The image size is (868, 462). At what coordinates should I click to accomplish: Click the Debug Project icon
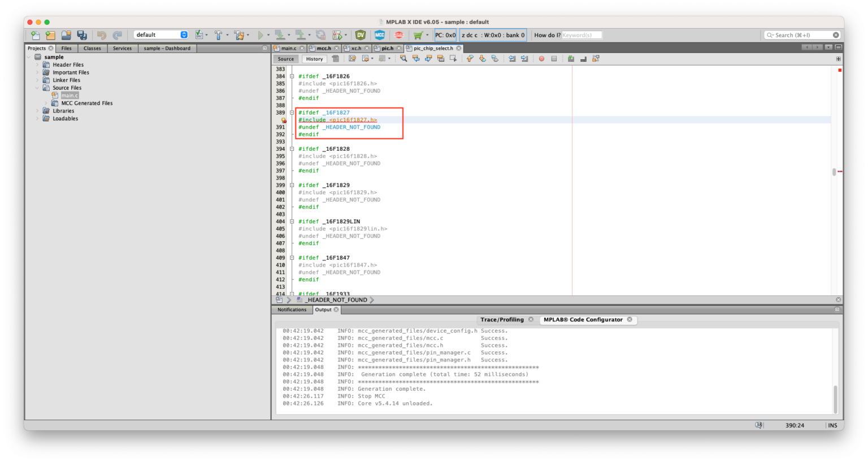tap(337, 35)
